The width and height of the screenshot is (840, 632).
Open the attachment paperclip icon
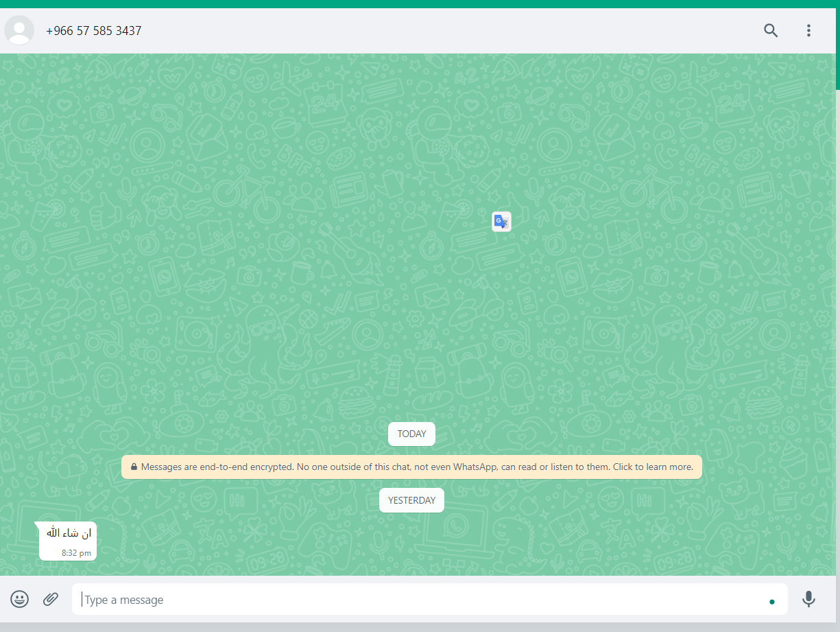point(51,599)
